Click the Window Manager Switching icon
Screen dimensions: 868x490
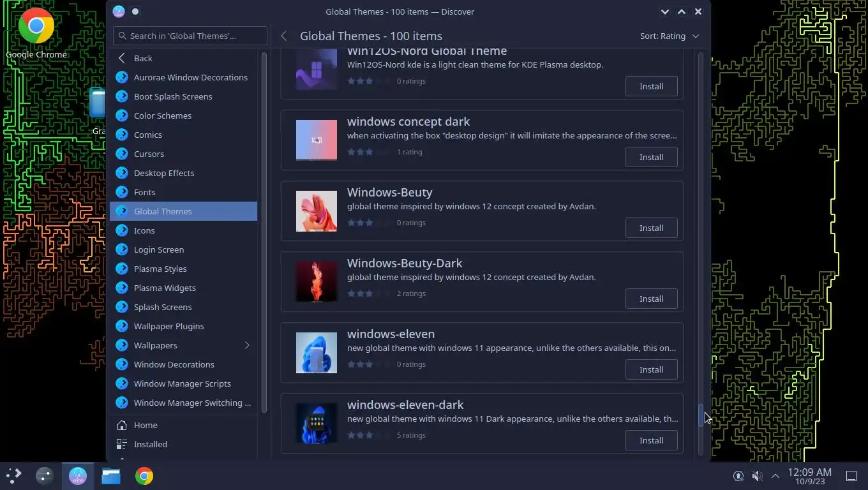click(x=122, y=403)
